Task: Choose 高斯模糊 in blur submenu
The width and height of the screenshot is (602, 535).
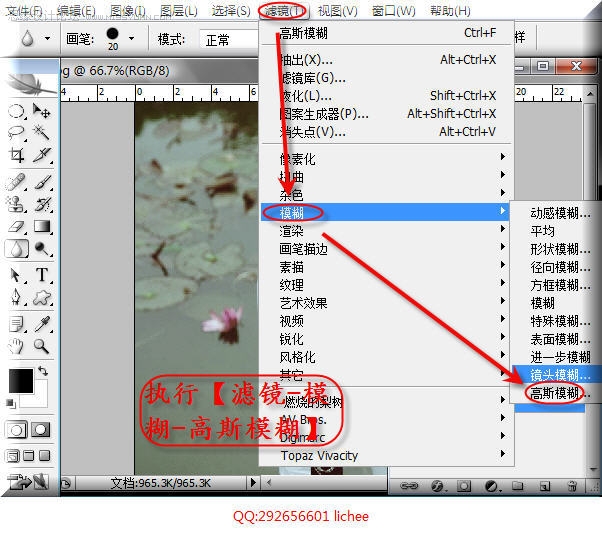Action: (x=556, y=393)
